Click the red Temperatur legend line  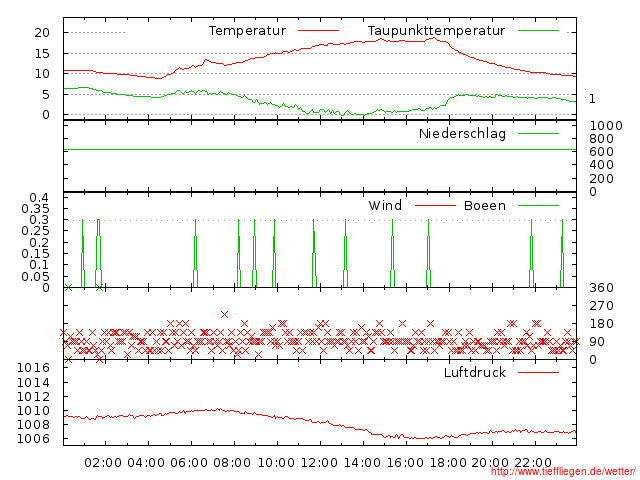(x=318, y=31)
